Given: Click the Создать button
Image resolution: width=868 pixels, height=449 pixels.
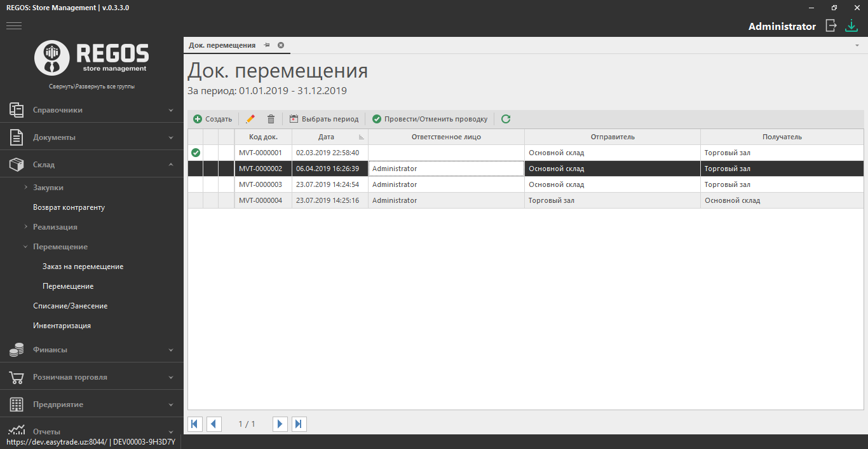Looking at the screenshot, I should (213, 119).
